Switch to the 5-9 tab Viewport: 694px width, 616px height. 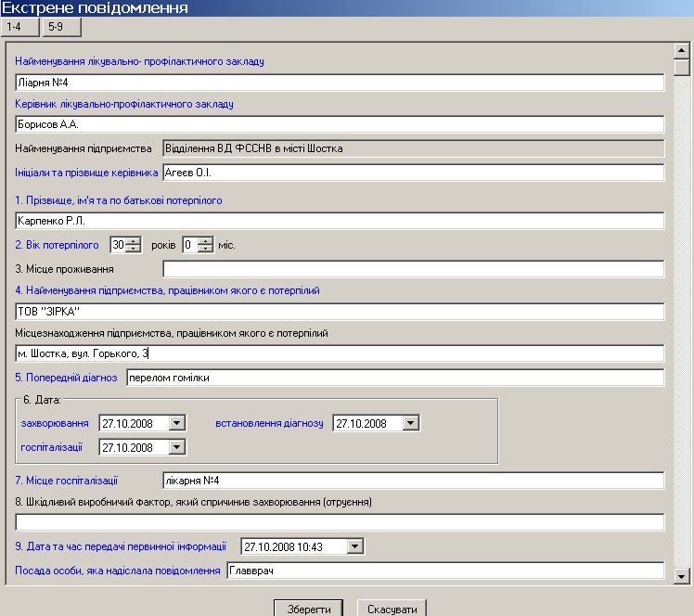coord(62,27)
